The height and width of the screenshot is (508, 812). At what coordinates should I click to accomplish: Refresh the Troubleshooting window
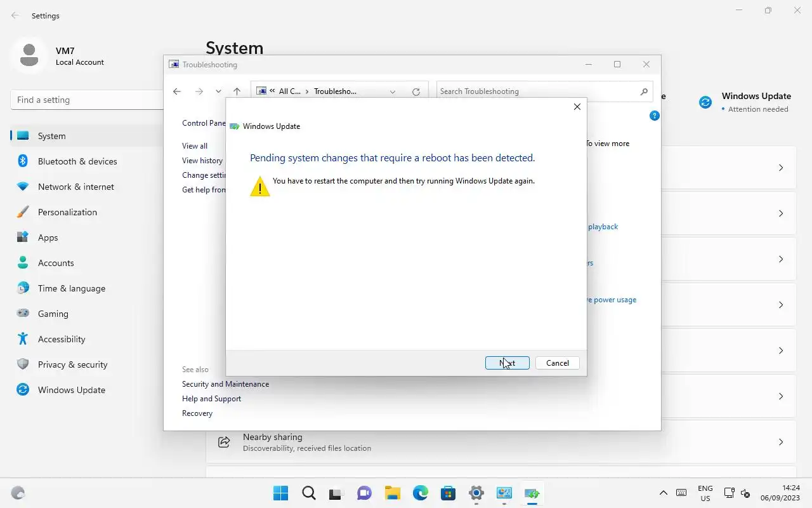(416, 91)
